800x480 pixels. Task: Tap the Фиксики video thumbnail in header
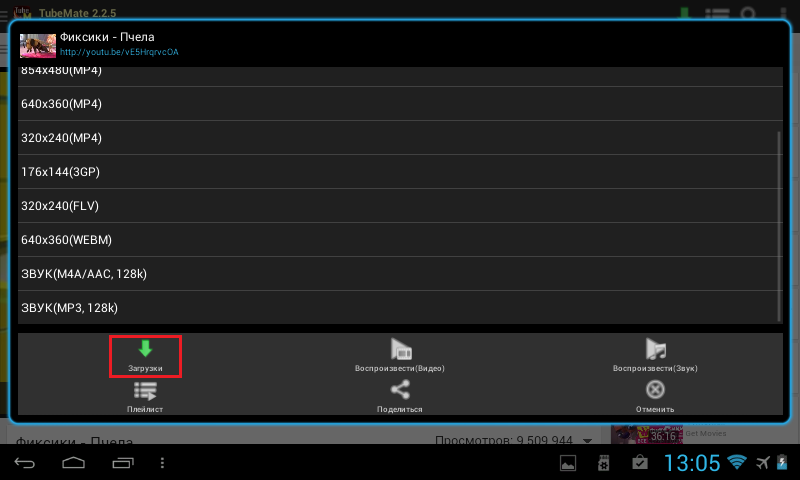click(38, 45)
